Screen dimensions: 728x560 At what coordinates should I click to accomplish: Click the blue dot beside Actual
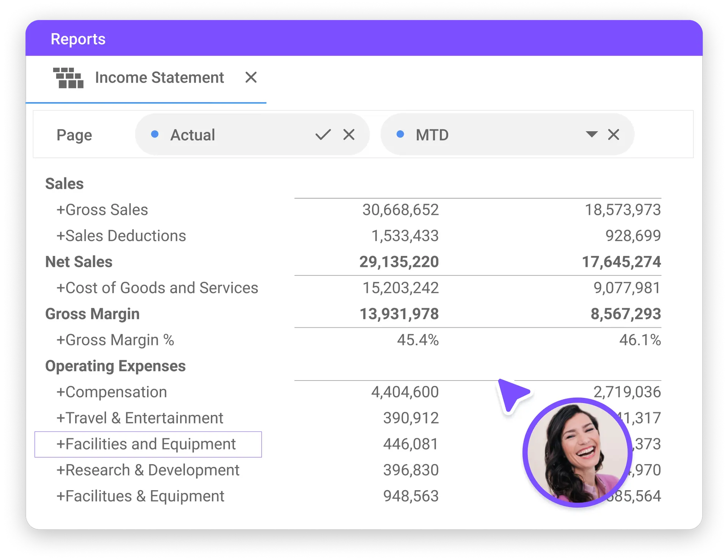(155, 134)
